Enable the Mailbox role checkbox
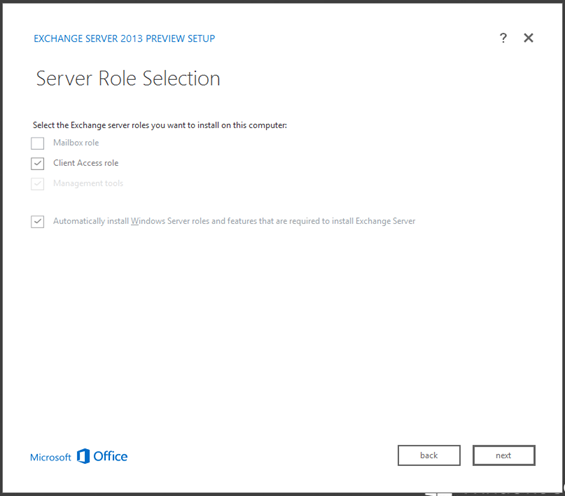This screenshot has height=496, width=565. pyautogui.click(x=37, y=143)
